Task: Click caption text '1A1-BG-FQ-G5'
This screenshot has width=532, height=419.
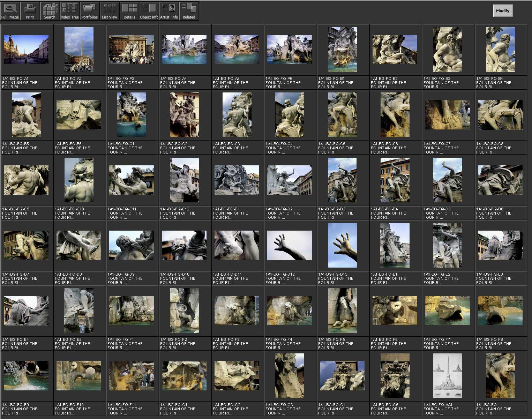Action: [x=384, y=405]
